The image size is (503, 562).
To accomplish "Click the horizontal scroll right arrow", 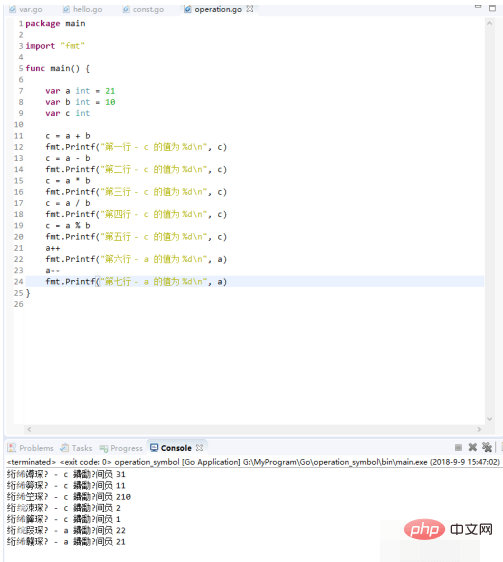I will 479,429.
